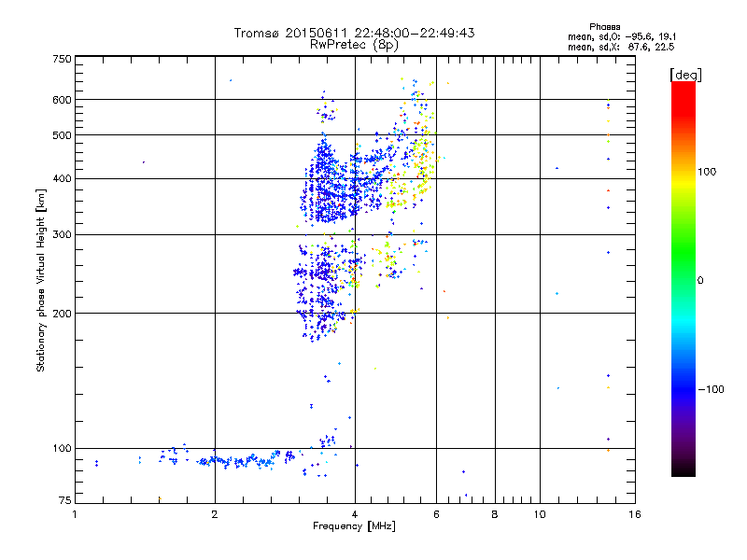Click the '16' MHz frequency tick label
The width and height of the screenshot is (747, 560).
pos(635,514)
